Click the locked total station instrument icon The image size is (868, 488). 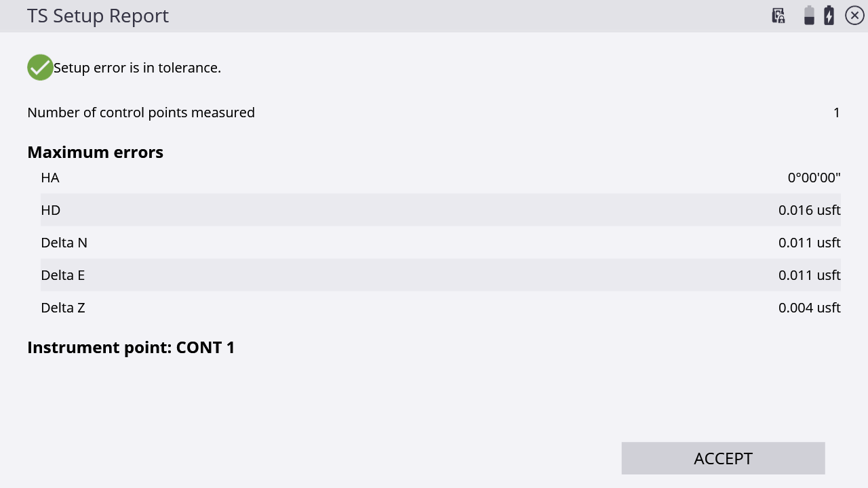tap(778, 16)
